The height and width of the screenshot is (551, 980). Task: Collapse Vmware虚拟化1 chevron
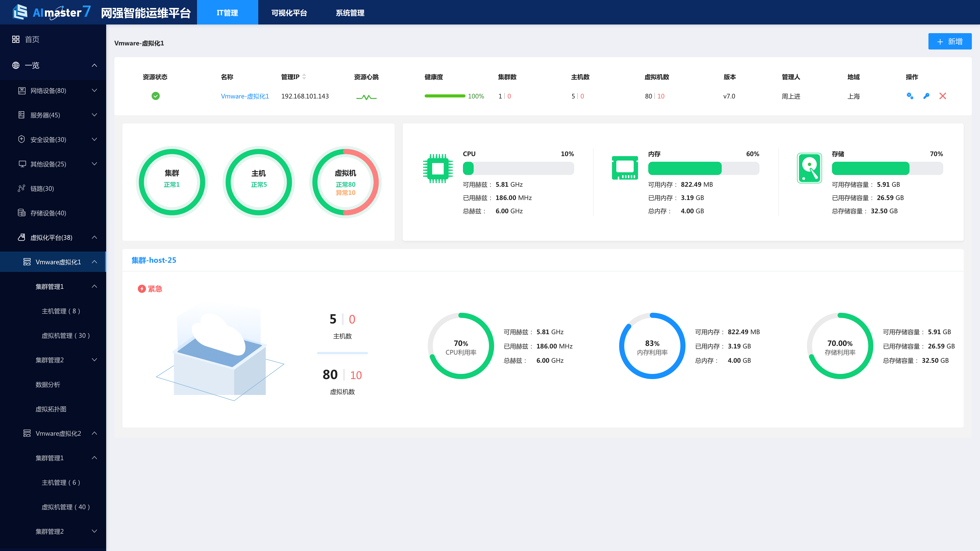[94, 262]
